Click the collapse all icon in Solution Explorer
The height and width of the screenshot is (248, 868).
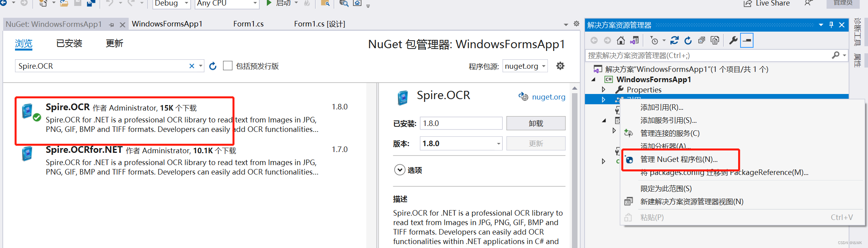click(701, 40)
